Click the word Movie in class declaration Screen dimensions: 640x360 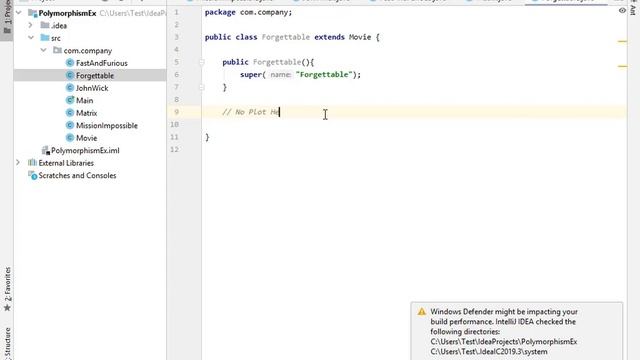coord(360,37)
